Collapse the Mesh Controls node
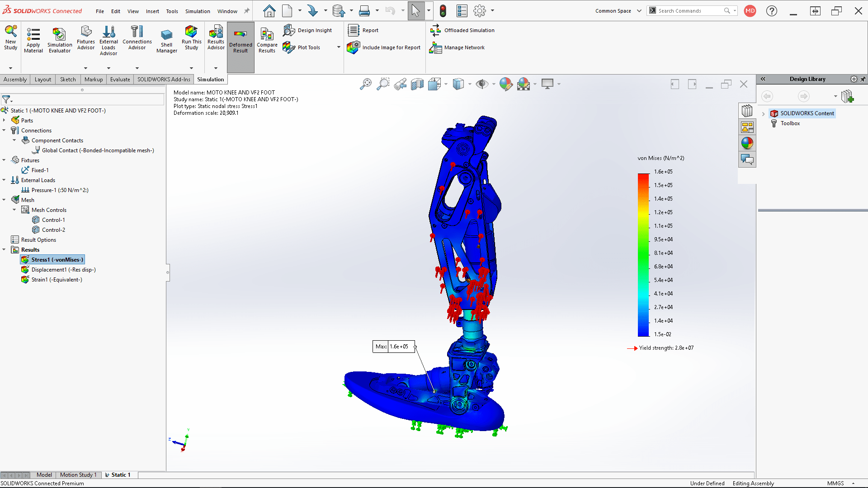 pos(14,210)
